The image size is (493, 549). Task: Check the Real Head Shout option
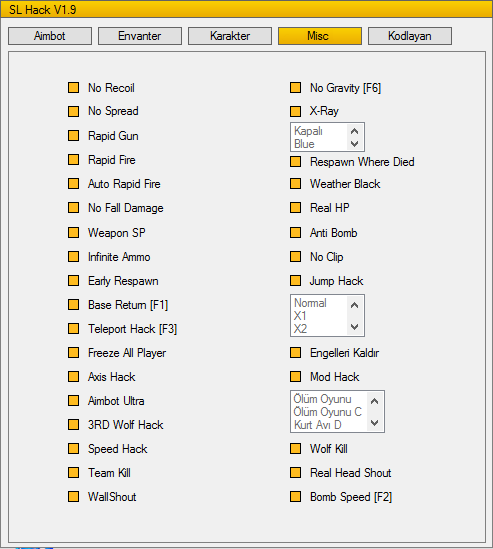[x=295, y=473]
